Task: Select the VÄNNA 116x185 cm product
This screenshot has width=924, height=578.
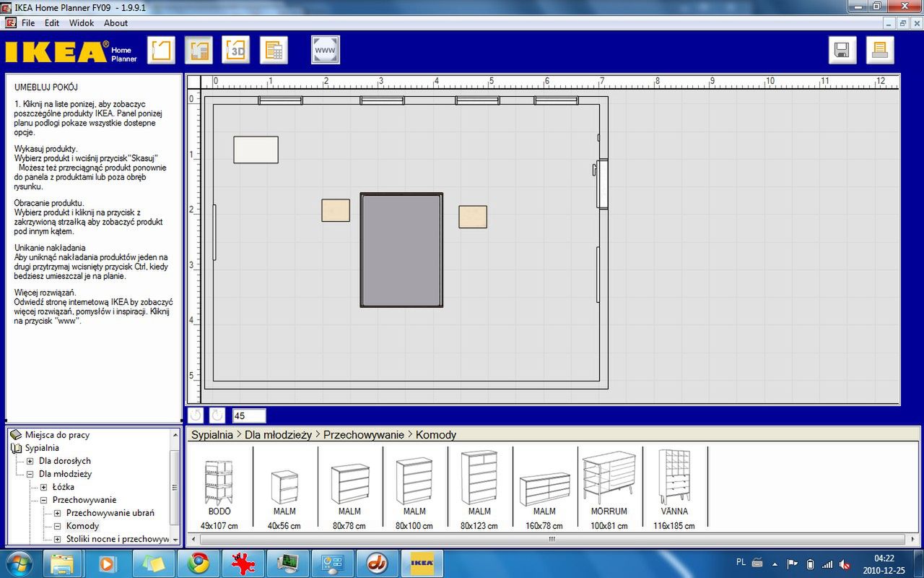Action: coord(674,489)
